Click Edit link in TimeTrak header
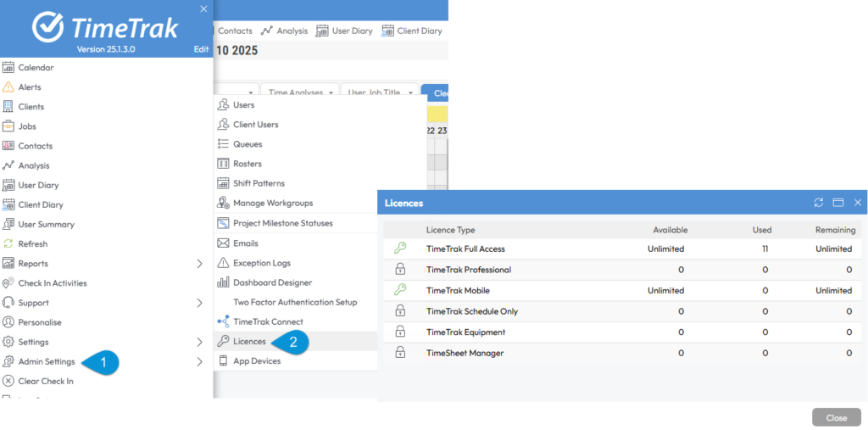 pos(201,49)
